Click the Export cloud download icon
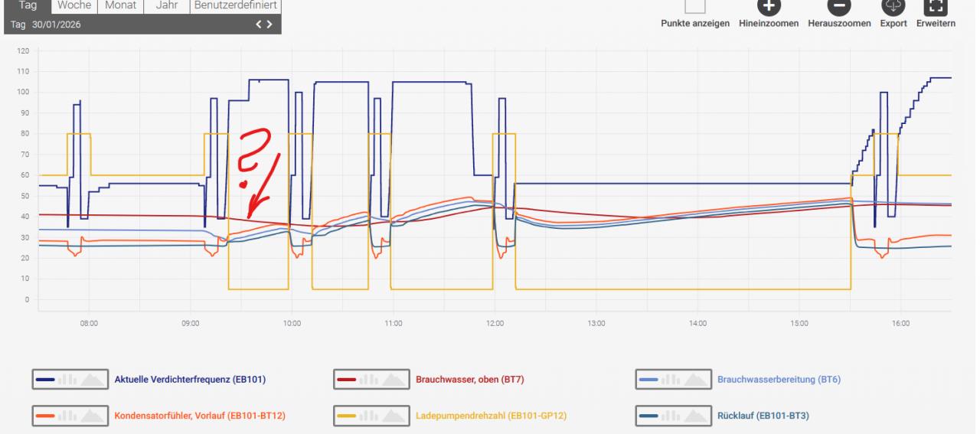This screenshot has width=980, height=434. [x=893, y=6]
